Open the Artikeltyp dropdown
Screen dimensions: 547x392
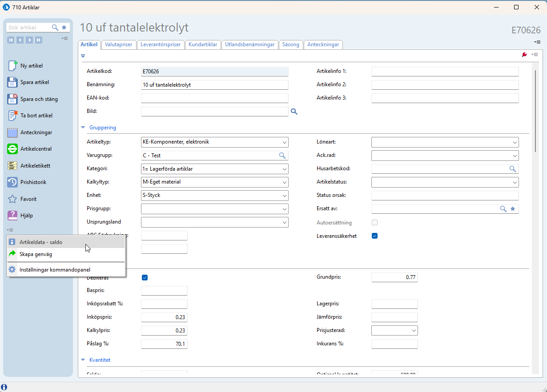(284, 142)
